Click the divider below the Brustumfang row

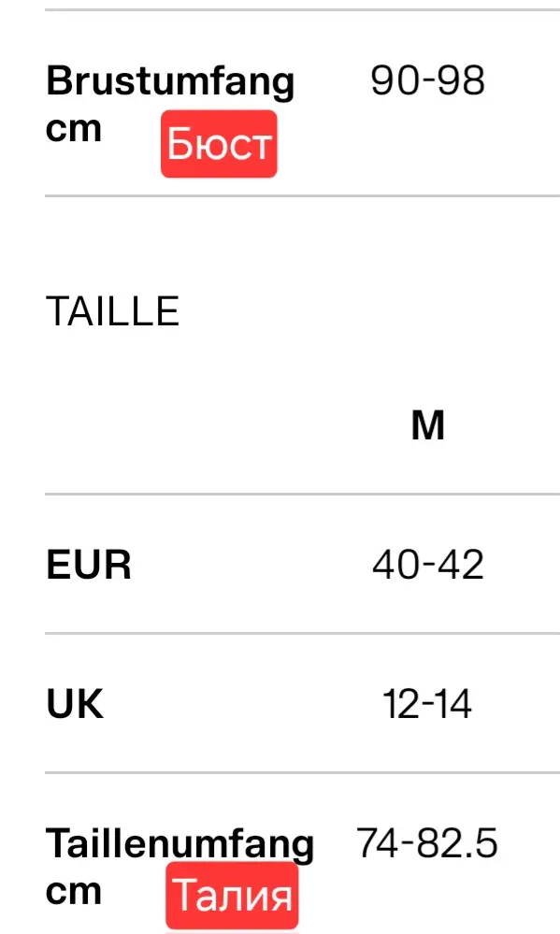pyautogui.click(x=303, y=195)
